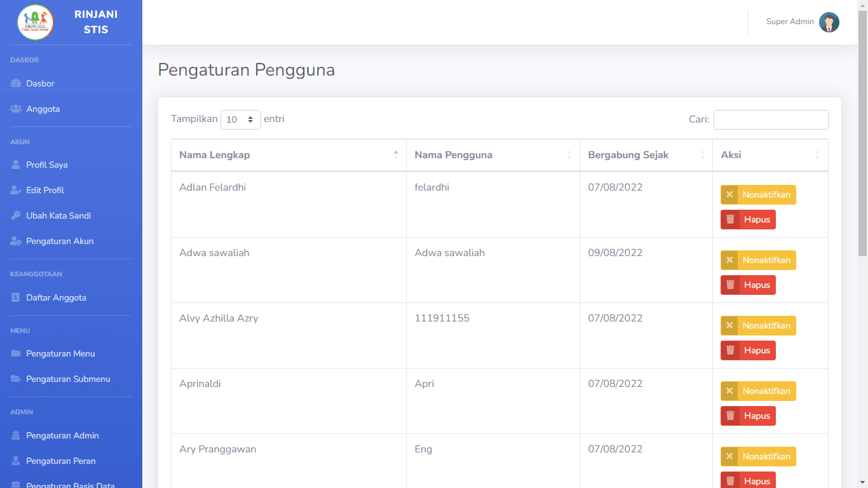Disable the Aprinaldi account via Nonaktifkan
Image resolution: width=868 pixels, height=488 pixels.
(758, 391)
